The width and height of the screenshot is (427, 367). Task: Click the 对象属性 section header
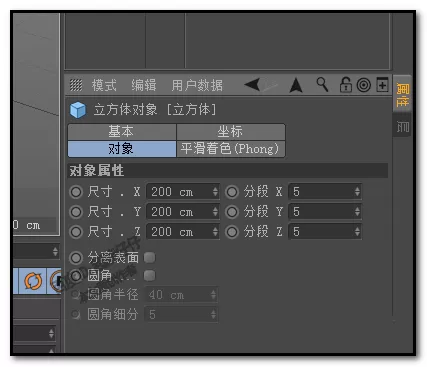pyautogui.click(x=228, y=171)
